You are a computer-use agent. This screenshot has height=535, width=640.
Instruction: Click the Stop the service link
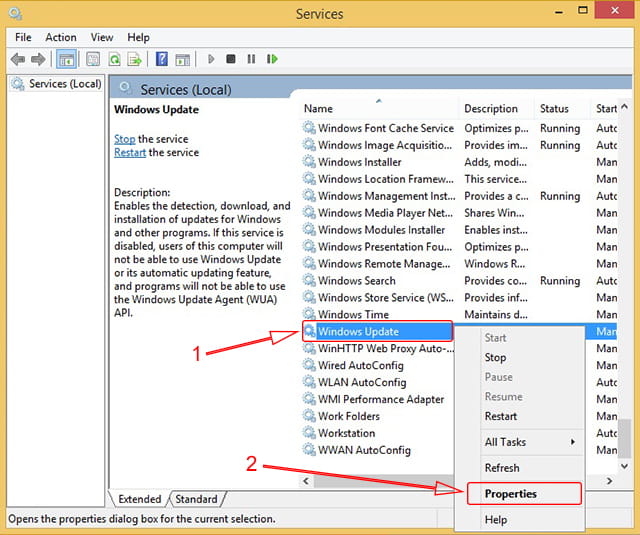tap(124, 139)
